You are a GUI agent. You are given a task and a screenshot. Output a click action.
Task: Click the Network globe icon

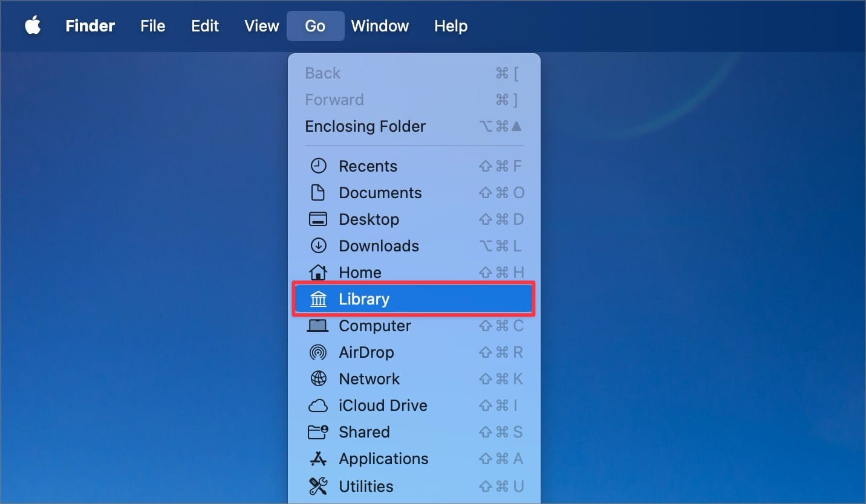tap(318, 379)
